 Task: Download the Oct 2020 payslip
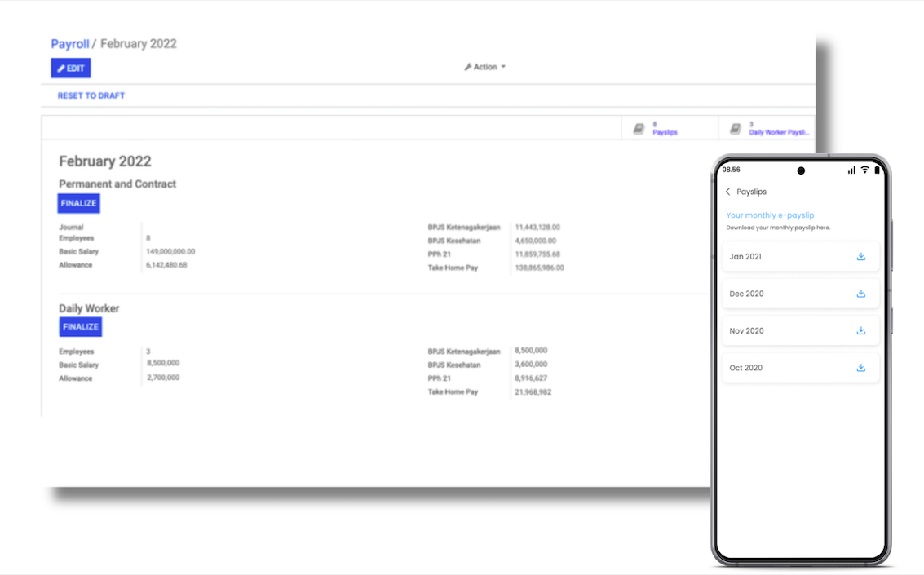pyautogui.click(x=861, y=368)
